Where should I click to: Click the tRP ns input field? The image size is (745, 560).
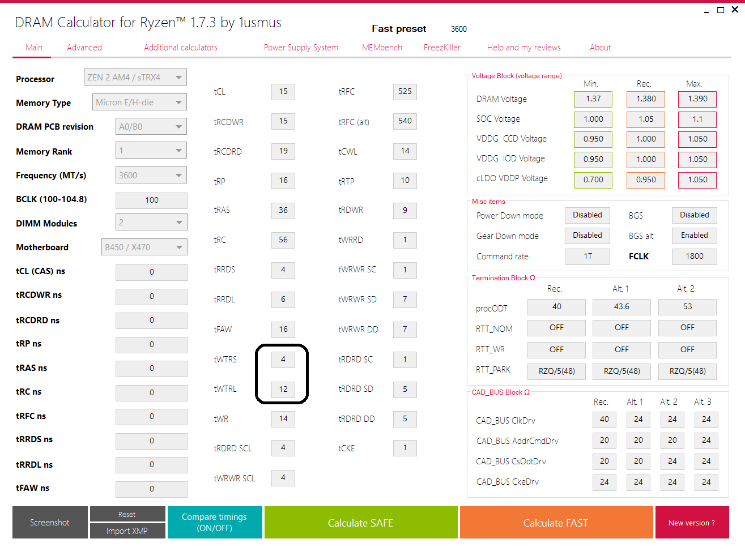click(151, 345)
